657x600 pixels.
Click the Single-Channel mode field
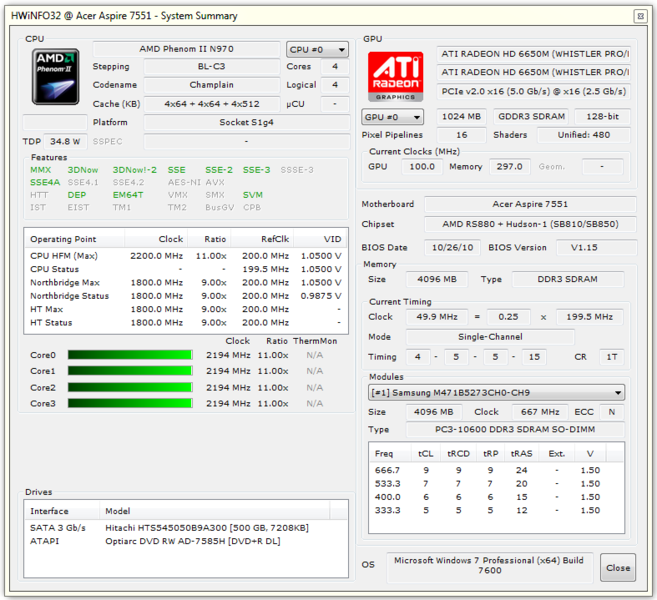(490, 337)
